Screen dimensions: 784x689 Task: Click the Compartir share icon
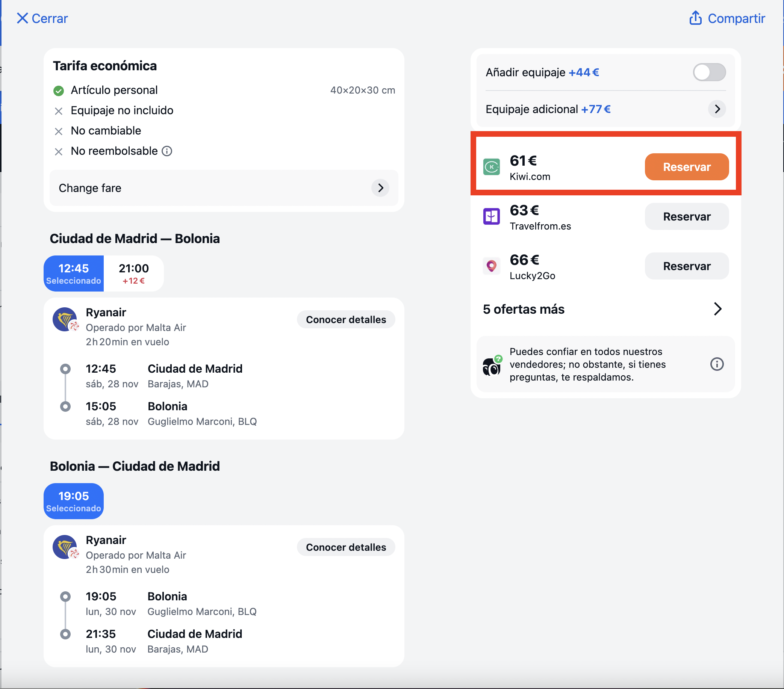(695, 18)
